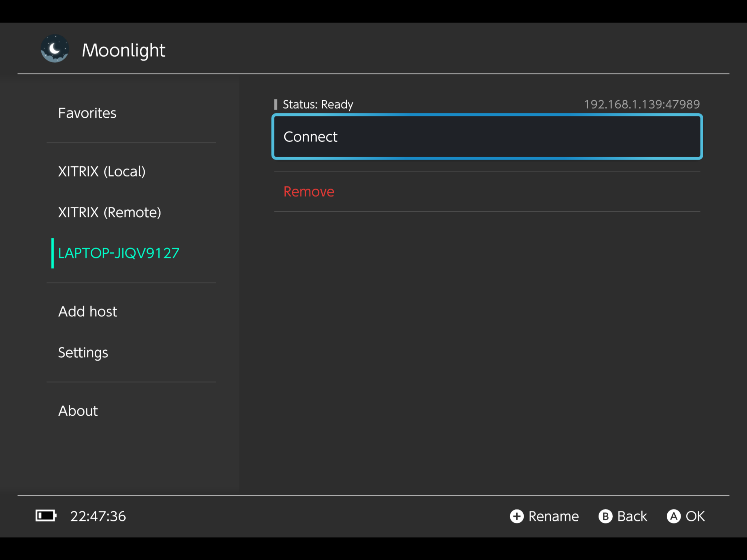
Task: Select the XITRIX (Remote) host
Action: pyautogui.click(x=131, y=212)
